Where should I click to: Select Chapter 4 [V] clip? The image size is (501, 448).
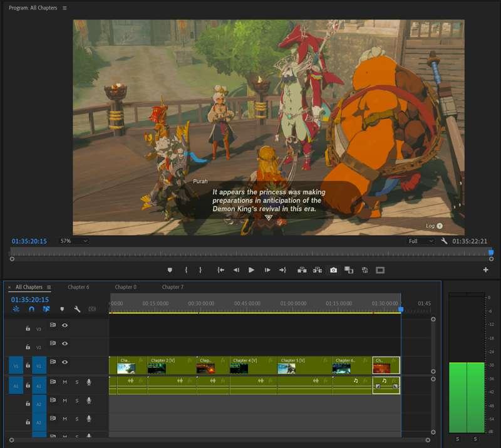pos(253,365)
